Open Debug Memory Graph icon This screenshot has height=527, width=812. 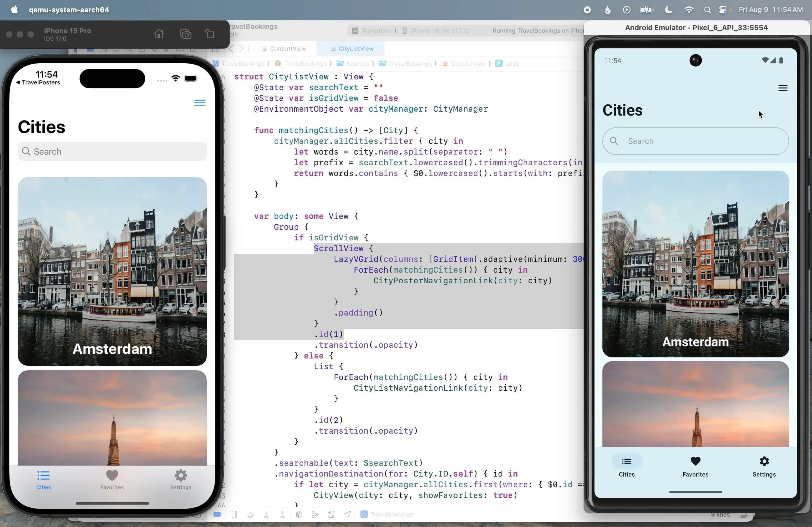click(x=315, y=514)
